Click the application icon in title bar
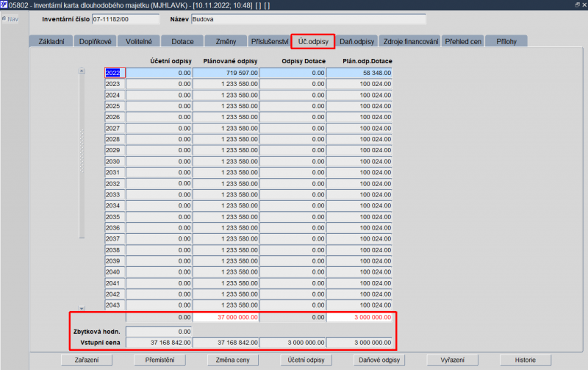The image size is (588, 370). [4, 5]
